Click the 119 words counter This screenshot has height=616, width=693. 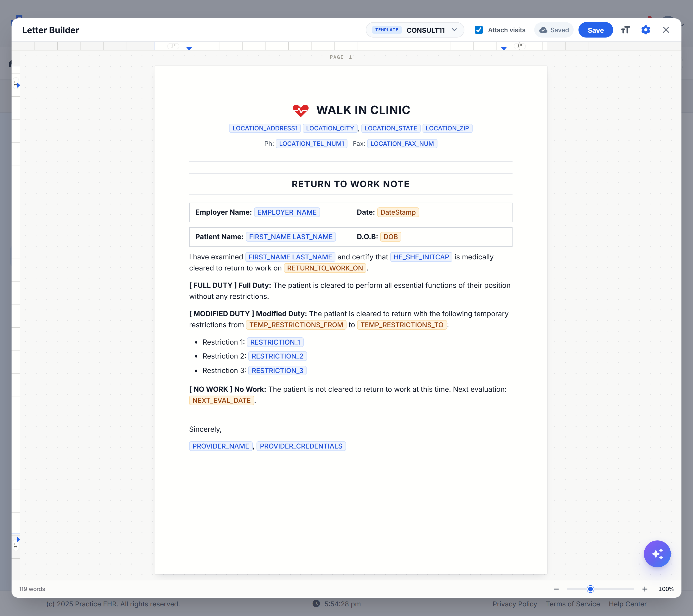pyautogui.click(x=32, y=589)
